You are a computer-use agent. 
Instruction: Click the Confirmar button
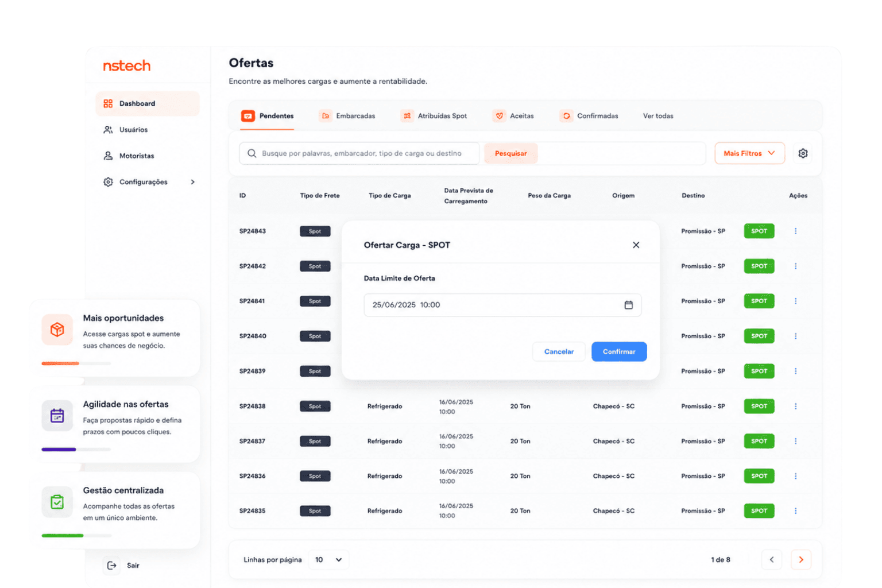pos(619,351)
